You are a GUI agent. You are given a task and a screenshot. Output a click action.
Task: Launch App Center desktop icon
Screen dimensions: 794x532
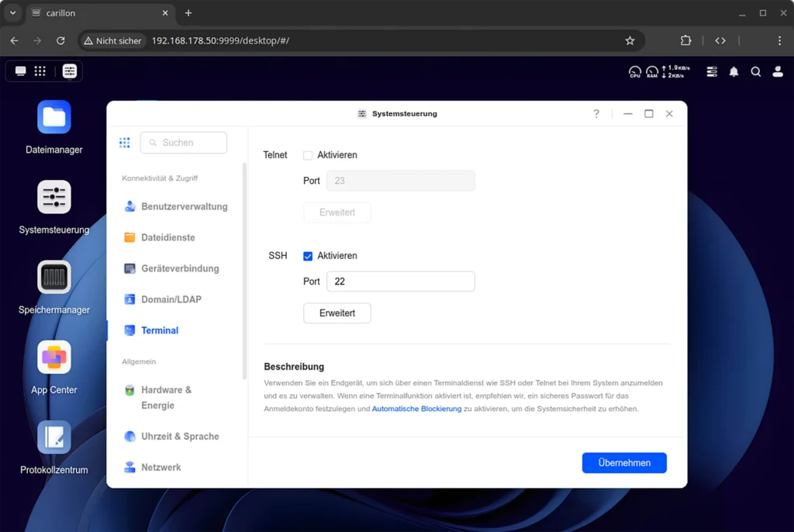[54, 358]
